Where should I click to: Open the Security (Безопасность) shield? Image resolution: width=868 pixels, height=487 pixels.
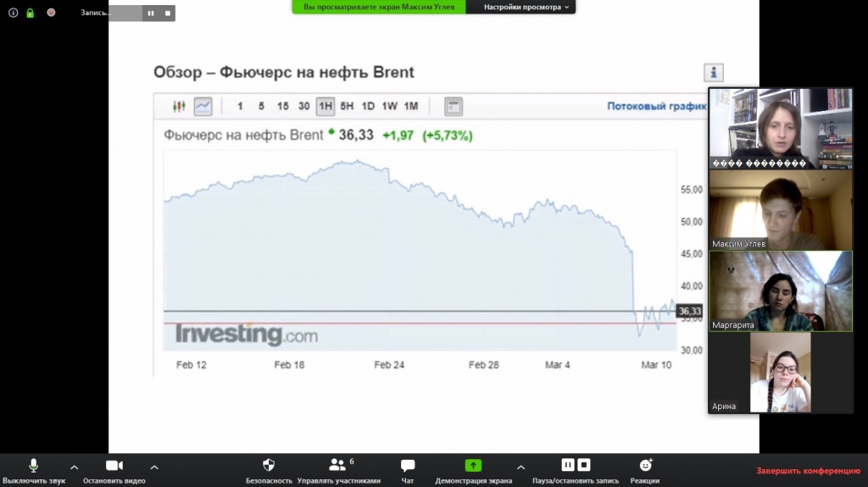[269, 469]
